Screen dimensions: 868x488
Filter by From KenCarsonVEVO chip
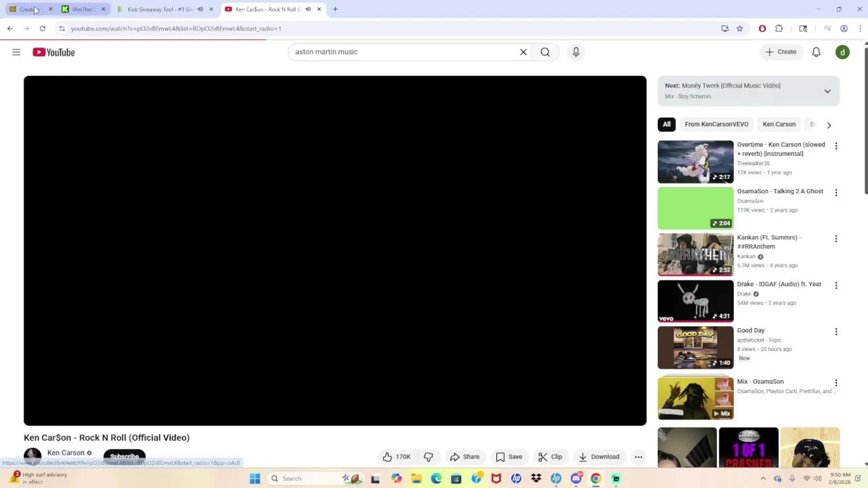[x=716, y=124]
